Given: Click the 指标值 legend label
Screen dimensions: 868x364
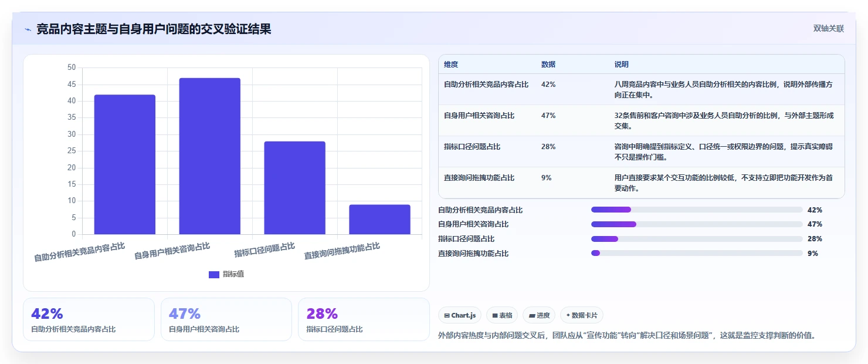Looking at the screenshot, I should pyautogui.click(x=233, y=274).
